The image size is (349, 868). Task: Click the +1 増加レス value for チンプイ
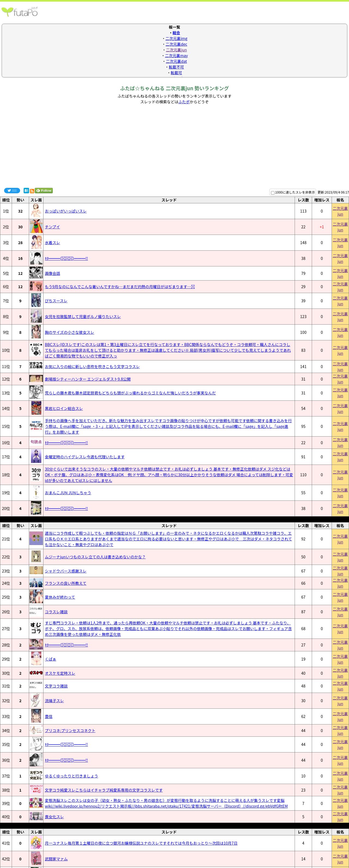tap(321, 227)
